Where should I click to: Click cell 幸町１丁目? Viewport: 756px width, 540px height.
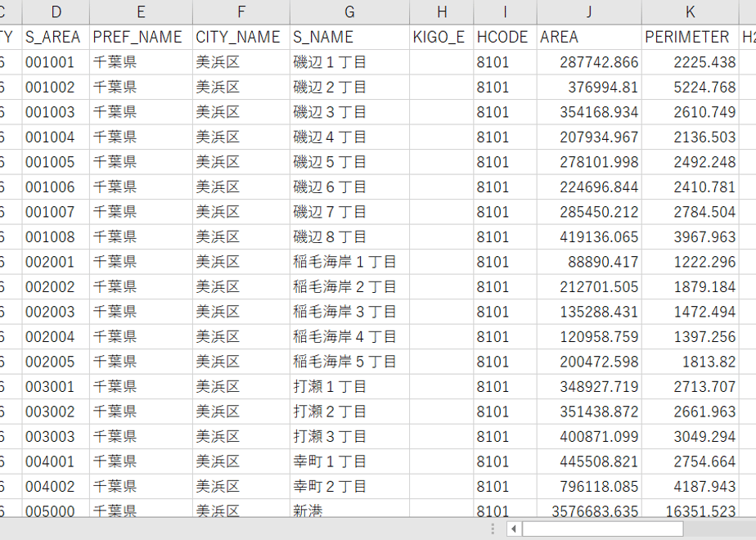pos(349,461)
